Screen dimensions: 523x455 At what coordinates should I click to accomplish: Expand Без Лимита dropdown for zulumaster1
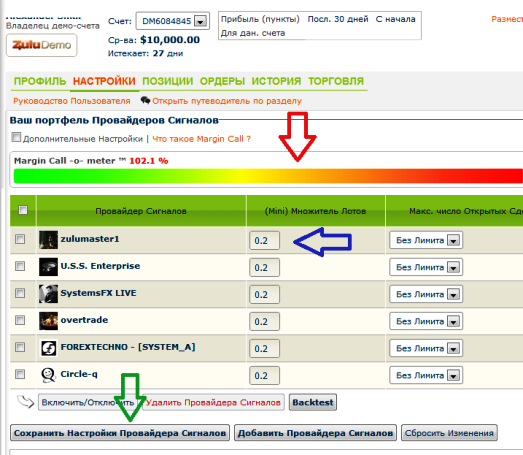pos(426,240)
